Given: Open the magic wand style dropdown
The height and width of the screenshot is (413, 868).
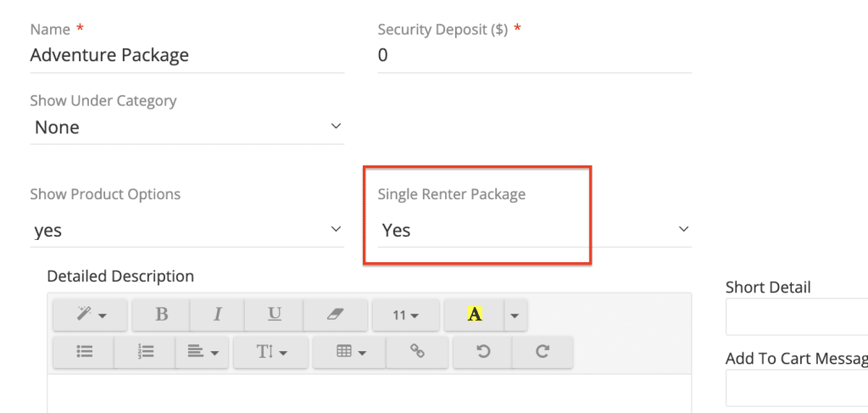Looking at the screenshot, I should click(x=91, y=315).
